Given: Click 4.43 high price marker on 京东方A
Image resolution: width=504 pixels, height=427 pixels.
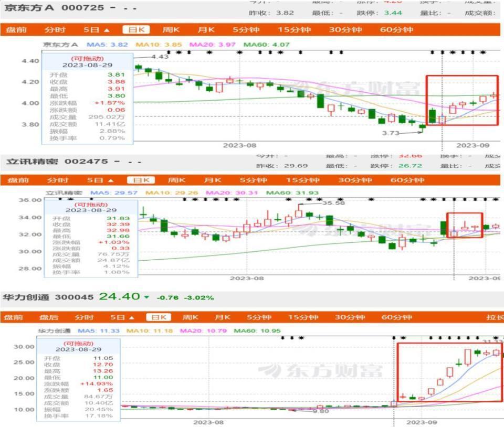Looking at the screenshot, I should (x=160, y=57).
